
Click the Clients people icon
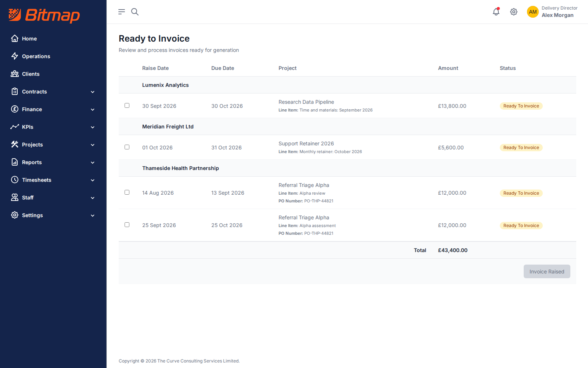[15, 74]
